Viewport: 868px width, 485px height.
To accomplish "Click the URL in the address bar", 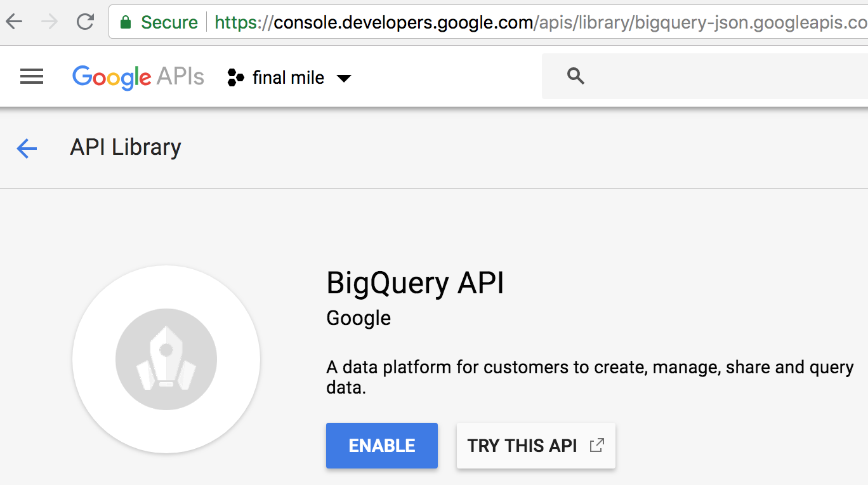I will point(539,23).
